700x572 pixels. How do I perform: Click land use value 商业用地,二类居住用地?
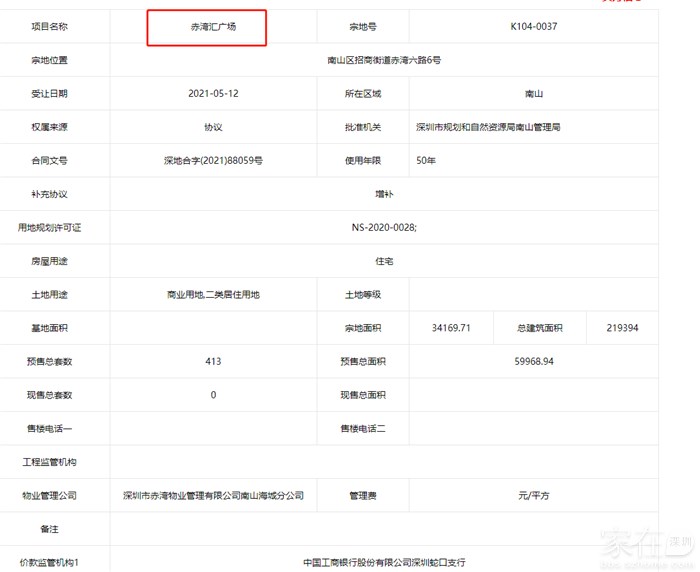tap(213, 295)
